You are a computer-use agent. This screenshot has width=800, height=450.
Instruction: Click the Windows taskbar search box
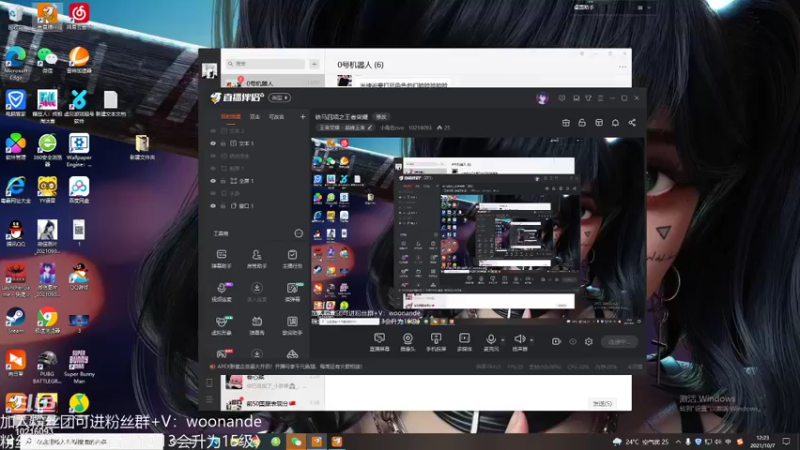pyautogui.click(x=94, y=441)
